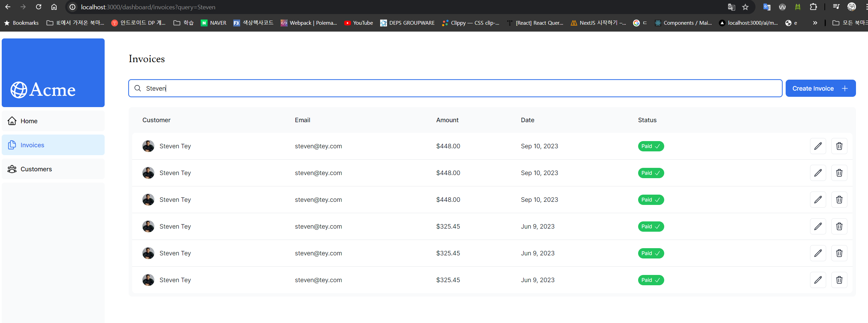
Task: Open the [React] React Query bookmark
Action: point(535,23)
